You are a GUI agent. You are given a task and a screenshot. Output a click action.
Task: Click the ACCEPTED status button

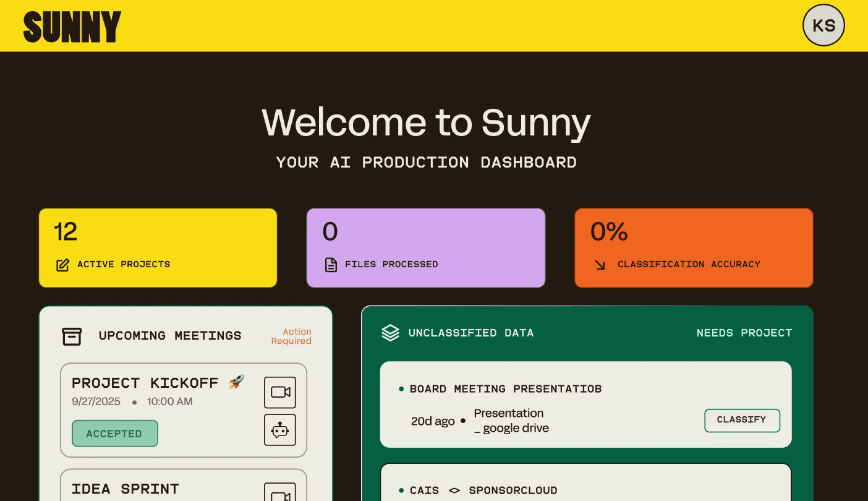115,434
